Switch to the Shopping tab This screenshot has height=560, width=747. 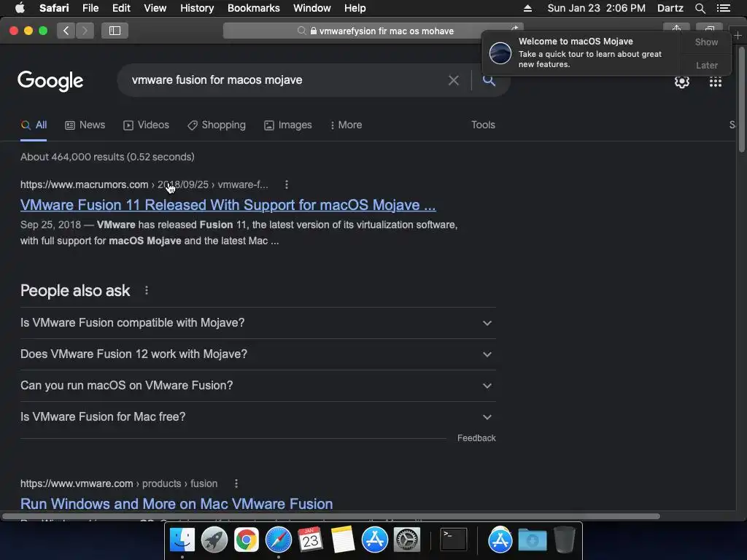coord(217,125)
